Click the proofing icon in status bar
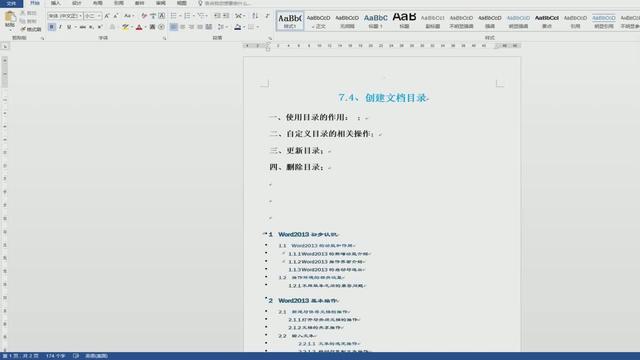Screen dimensions: 640x360 (x=76, y=356)
